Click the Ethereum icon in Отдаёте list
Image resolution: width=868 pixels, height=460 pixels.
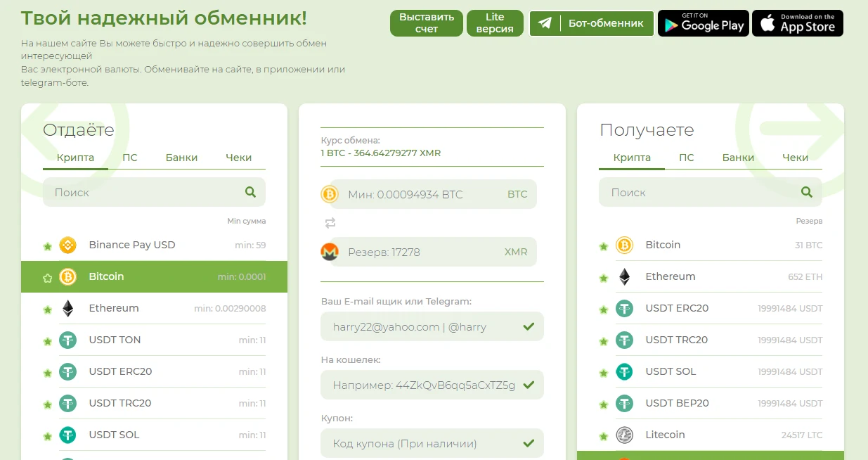[68, 308]
